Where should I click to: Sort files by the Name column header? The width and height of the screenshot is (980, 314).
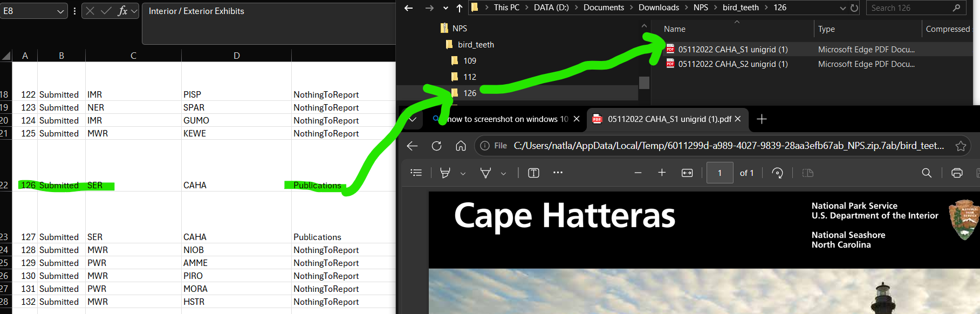pyautogui.click(x=675, y=29)
